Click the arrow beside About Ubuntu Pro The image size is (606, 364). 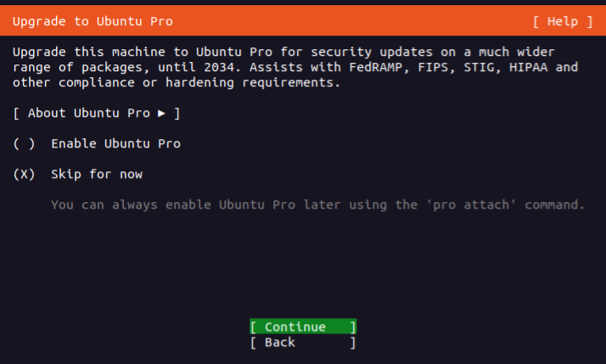(162, 113)
